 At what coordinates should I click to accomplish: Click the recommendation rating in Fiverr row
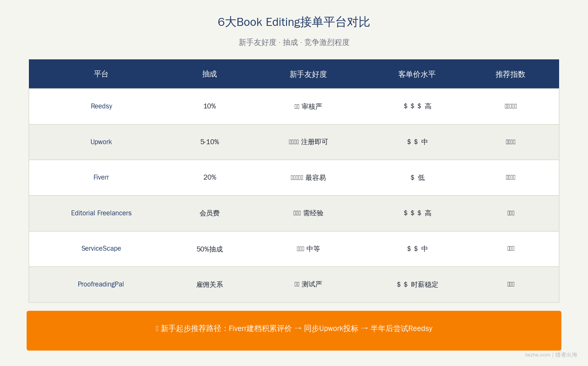[x=510, y=177]
